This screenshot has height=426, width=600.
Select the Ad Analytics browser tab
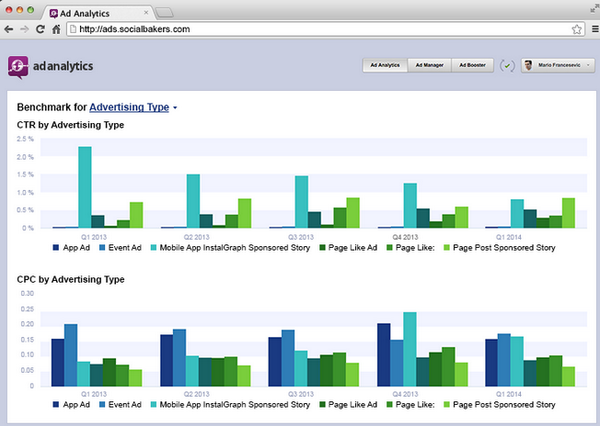tap(99, 13)
